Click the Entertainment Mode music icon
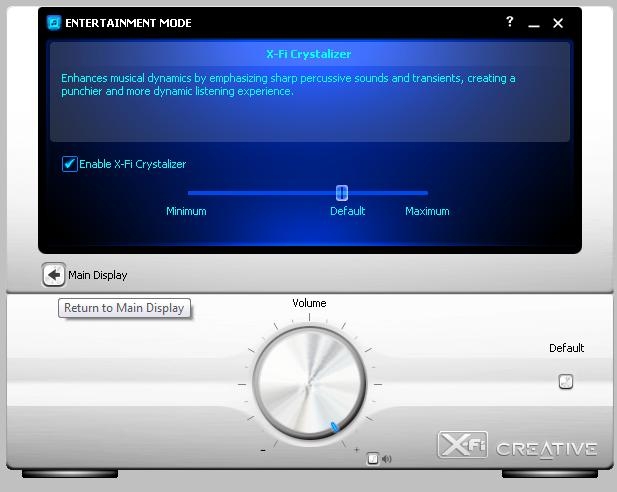This screenshot has height=492, width=617. tap(54, 23)
